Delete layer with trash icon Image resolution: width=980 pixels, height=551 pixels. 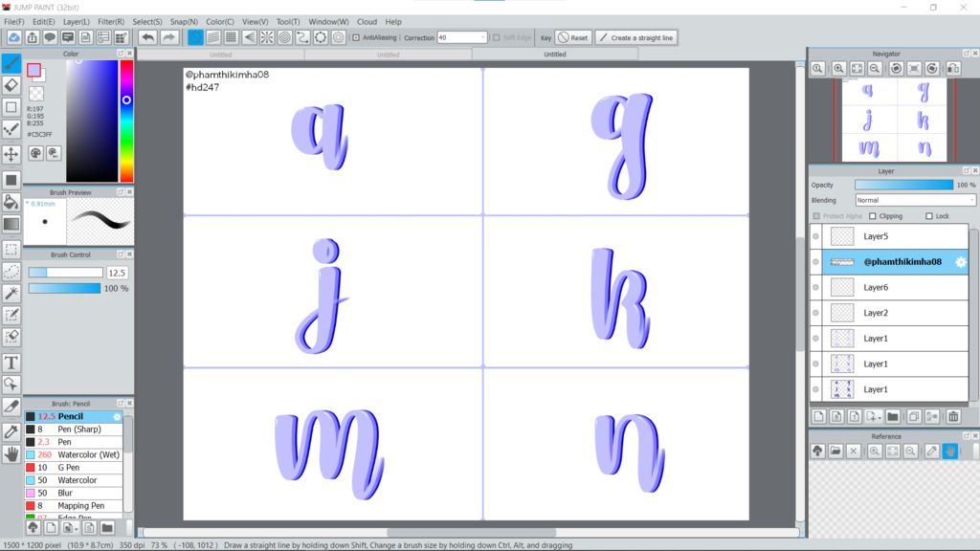click(953, 417)
